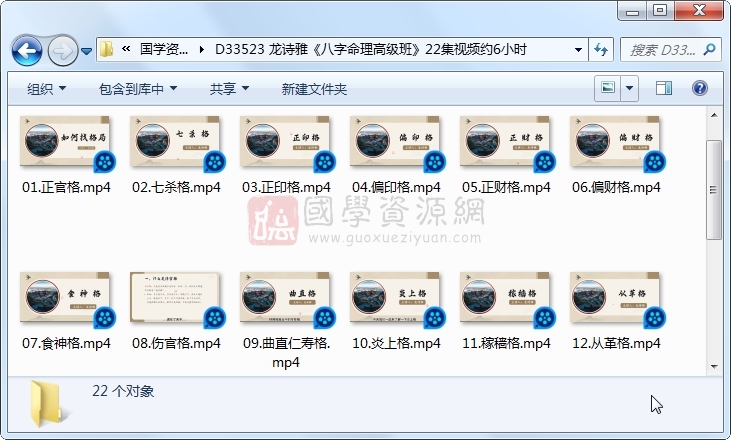Select the 02.七杀格.mp4 thumbnail

176,142
